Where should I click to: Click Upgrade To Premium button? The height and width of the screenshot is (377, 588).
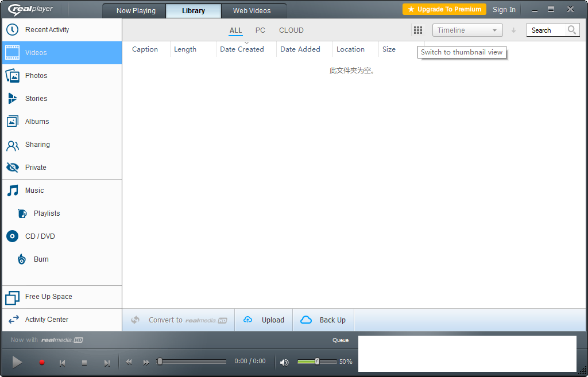pyautogui.click(x=444, y=9)
